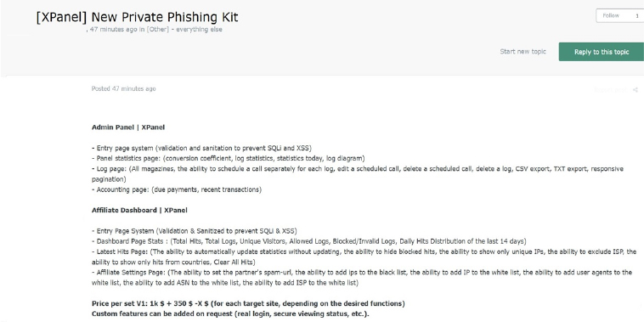The image size is (644, 322).
Task: Click the Accounting page bullet text
Action: (x=177, y=189)
